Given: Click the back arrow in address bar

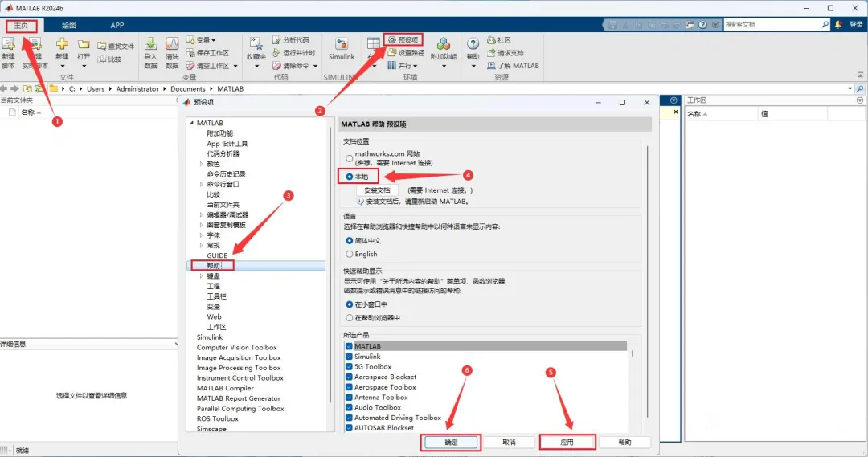Looking at the screenshot, I should point(4,88).
